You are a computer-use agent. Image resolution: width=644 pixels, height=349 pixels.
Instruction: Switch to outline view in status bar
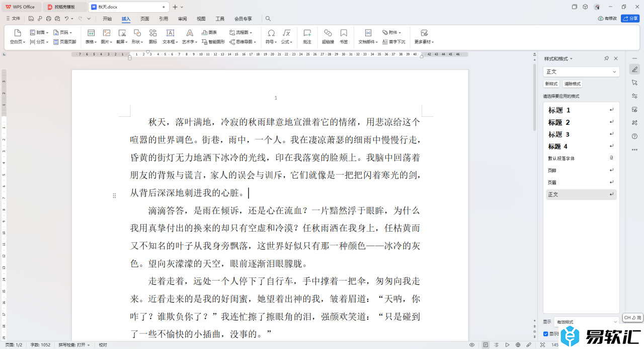pos(496,345)
